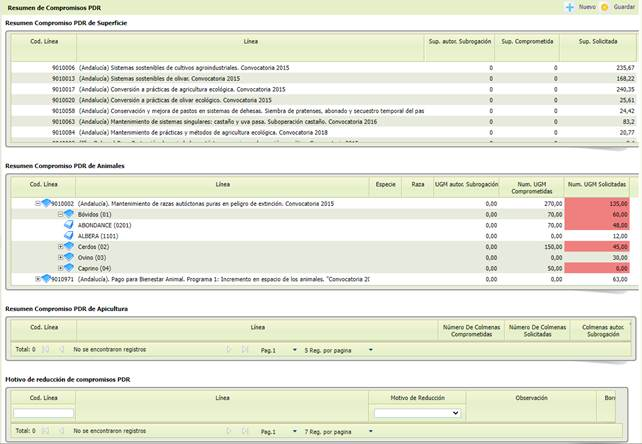Image resolution: width=642 pixels, height=444 pixels.
Task: Click the Ovino (03) folder icon
Action: coord(69,257)
